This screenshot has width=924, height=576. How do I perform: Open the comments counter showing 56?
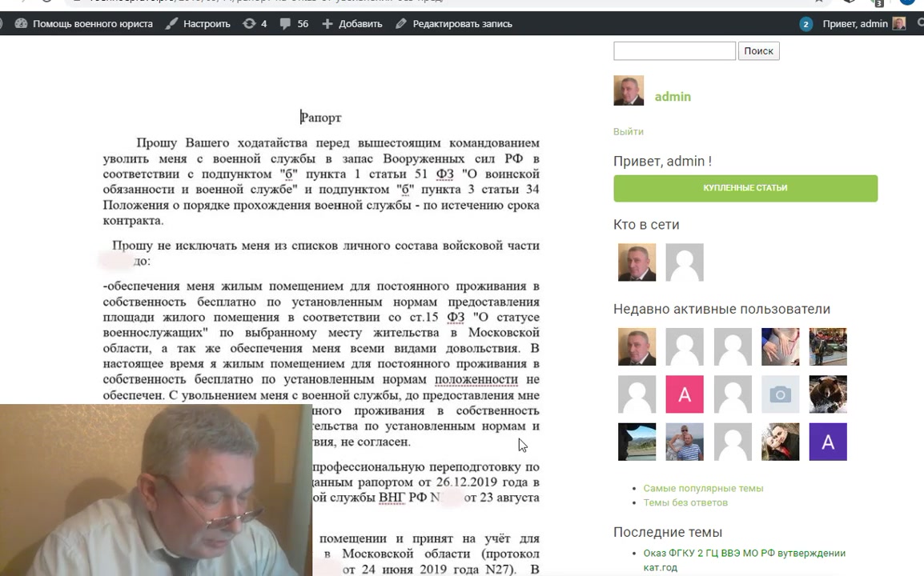[x=294, y=24]
